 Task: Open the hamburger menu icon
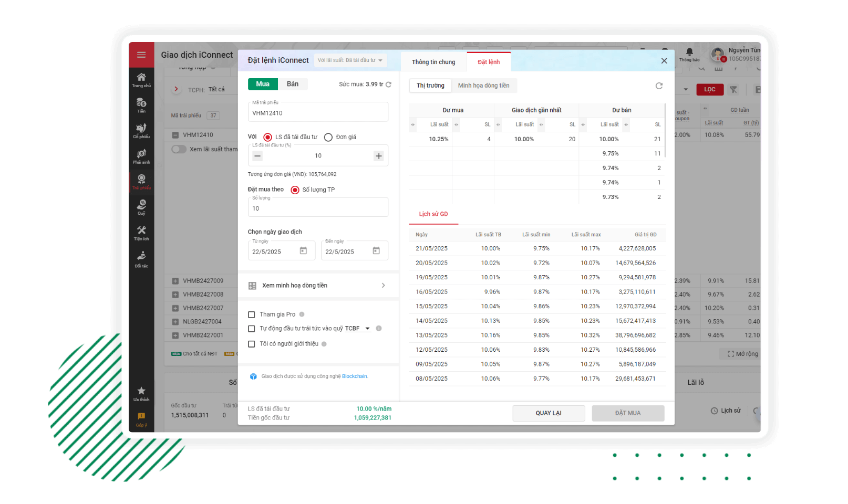(x=141, y=55)
